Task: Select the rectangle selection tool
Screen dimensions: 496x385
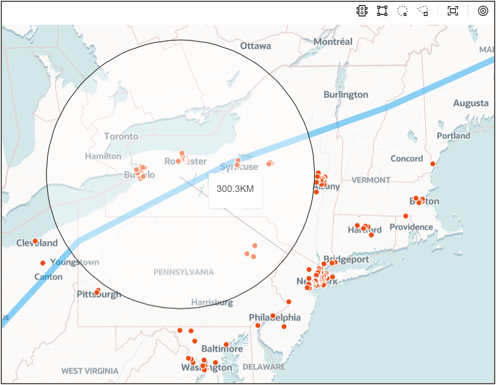Action: click(x=382, y=11)
